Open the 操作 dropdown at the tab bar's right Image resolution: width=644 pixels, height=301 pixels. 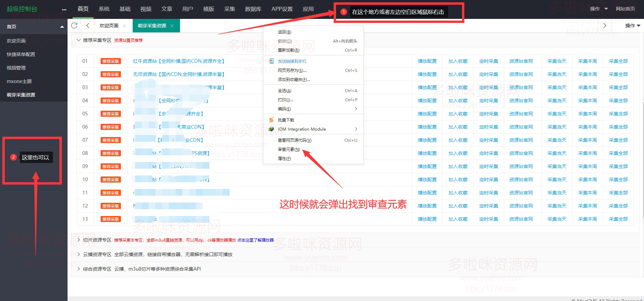[x=633, y=26]
